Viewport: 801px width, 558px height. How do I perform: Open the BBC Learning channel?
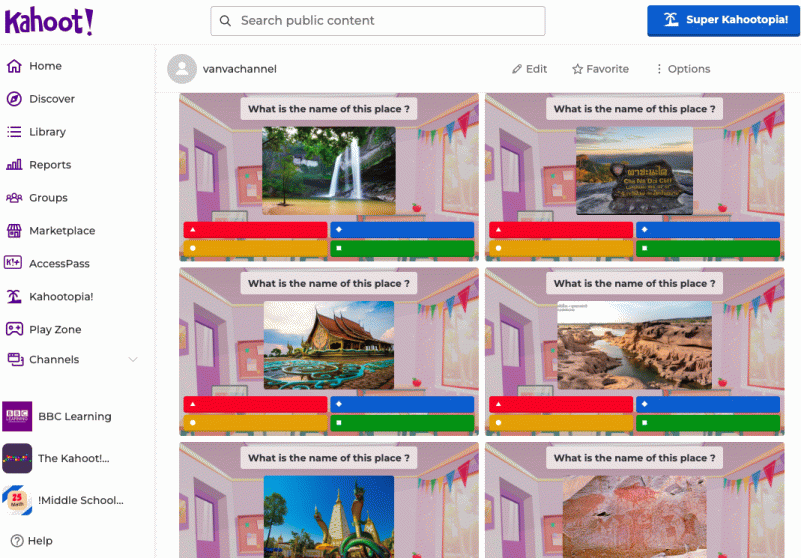74,417
